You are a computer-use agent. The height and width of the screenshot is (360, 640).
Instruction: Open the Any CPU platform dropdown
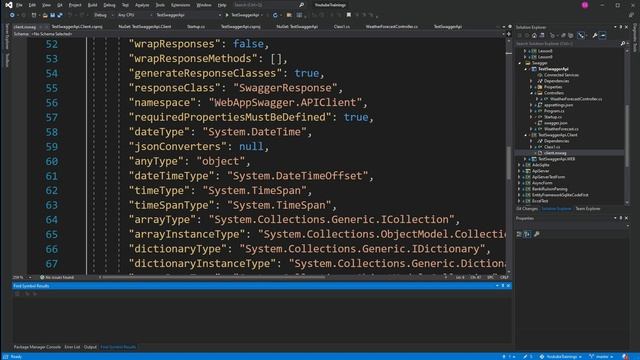tap(134, 15)
